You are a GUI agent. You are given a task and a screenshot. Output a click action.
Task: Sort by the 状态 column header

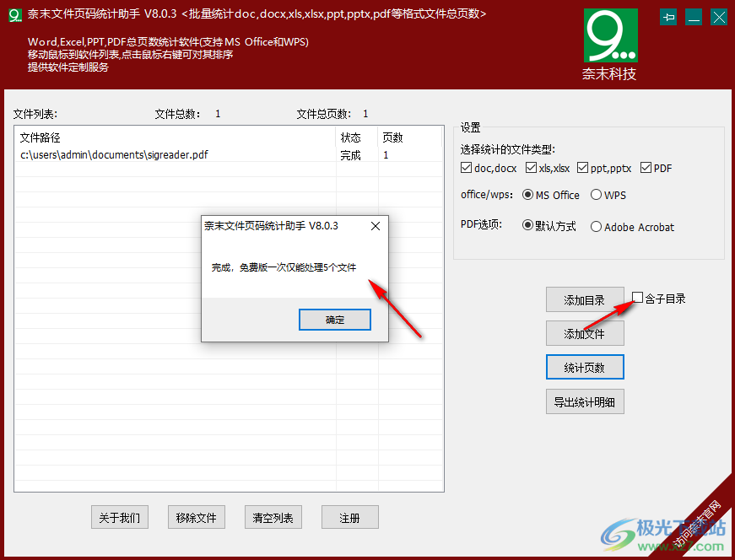click(x=357, y=137)
